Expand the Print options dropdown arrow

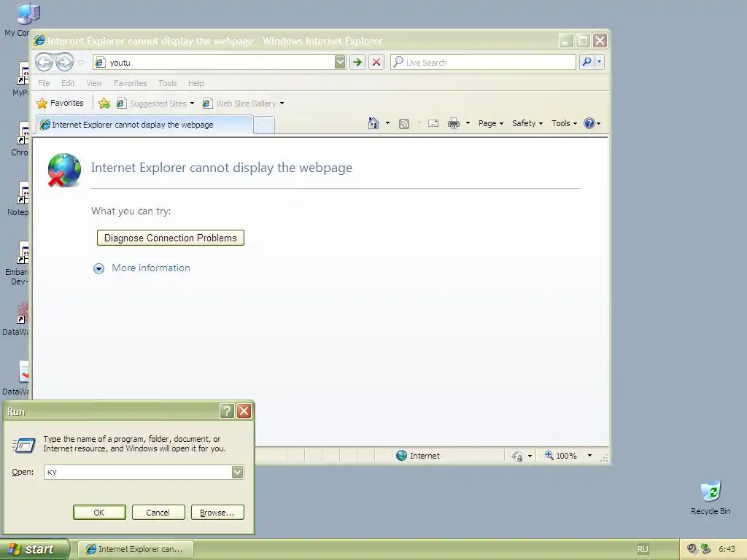468,123
